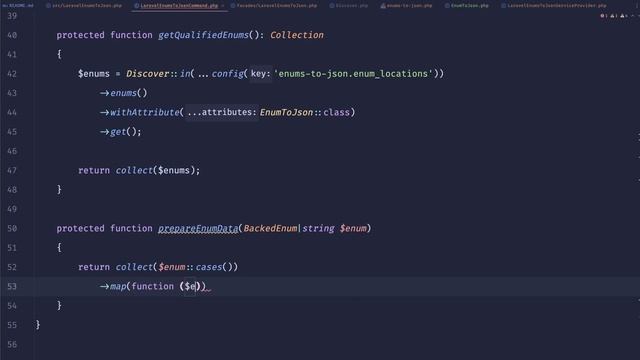Click the warning count inspection icon
The image size is (640, 360).
click(x=612, y=16)
